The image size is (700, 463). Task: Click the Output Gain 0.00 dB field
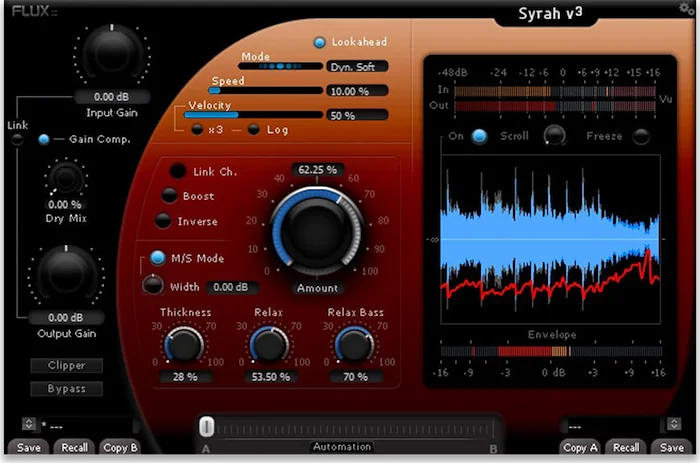point(66,317)
